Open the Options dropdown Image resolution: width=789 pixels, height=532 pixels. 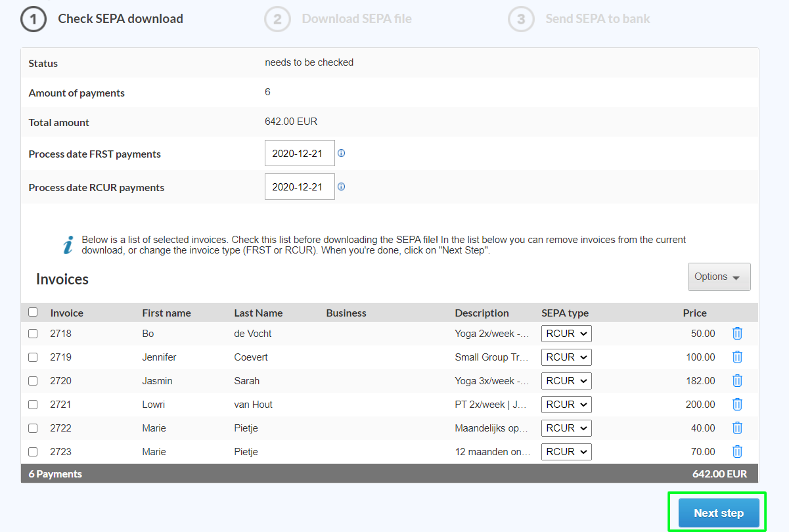tap(719, 277)
